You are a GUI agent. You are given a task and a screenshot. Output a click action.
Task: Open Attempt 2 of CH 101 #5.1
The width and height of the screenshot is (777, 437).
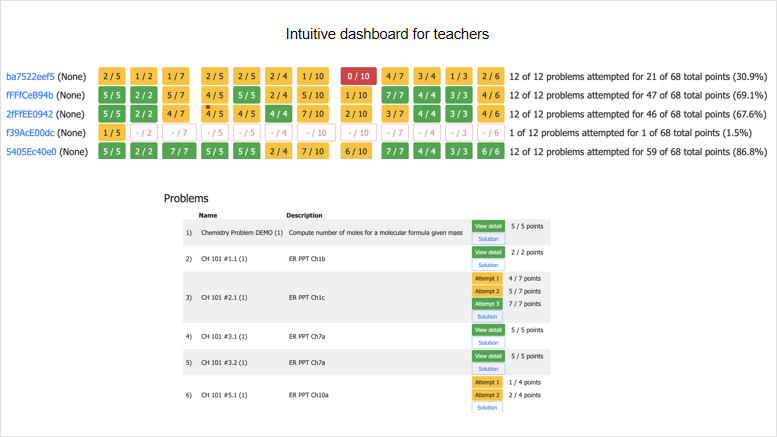[487, 395]
